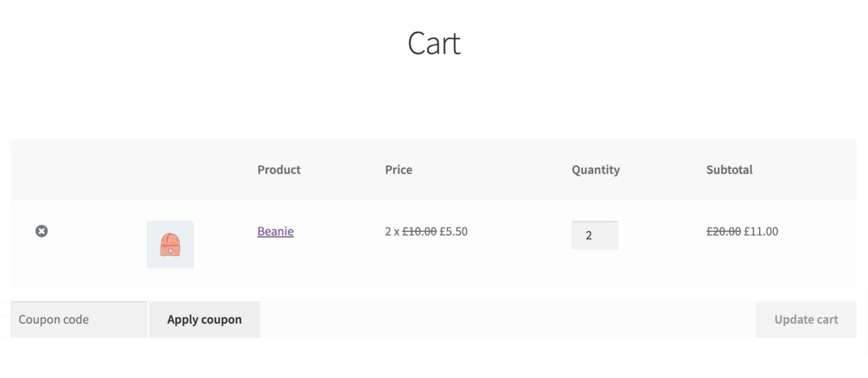Viewport: 868px width, 378px height.
Task: Open the Beanie product link
Action: (275, 231)
